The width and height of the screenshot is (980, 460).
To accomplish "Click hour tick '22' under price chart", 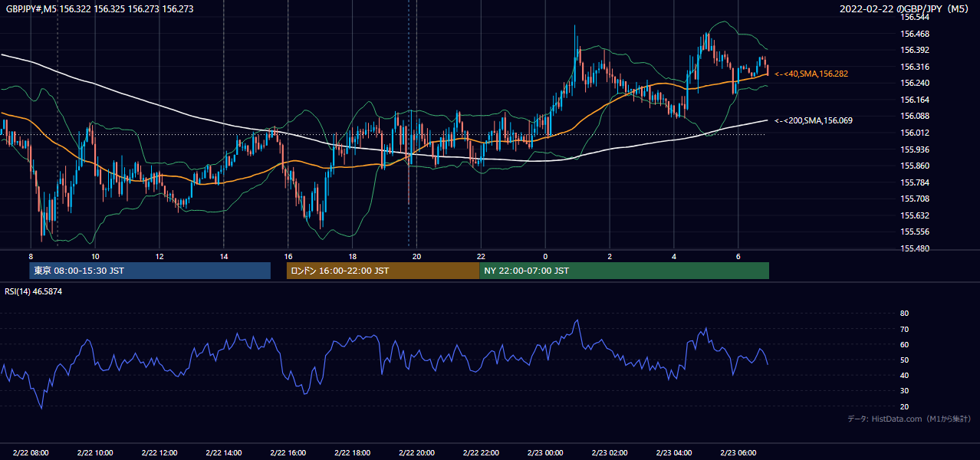I will pyautogui.click(x=481, y=256).
